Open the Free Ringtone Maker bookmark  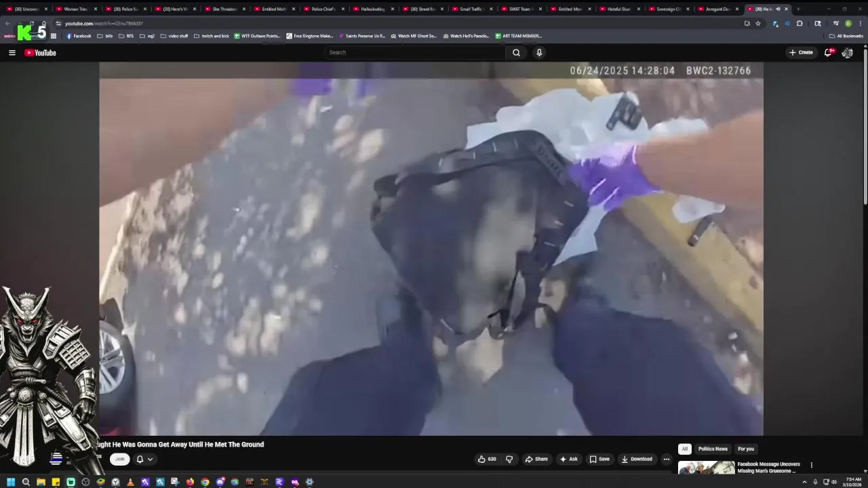click(310, 36)
